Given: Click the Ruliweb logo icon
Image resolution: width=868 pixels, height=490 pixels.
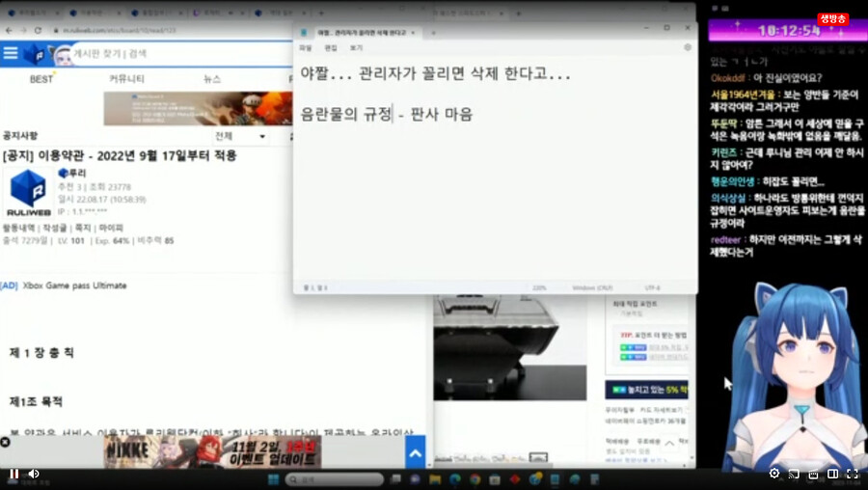Looking at the screenshot, I should point(35,54).
